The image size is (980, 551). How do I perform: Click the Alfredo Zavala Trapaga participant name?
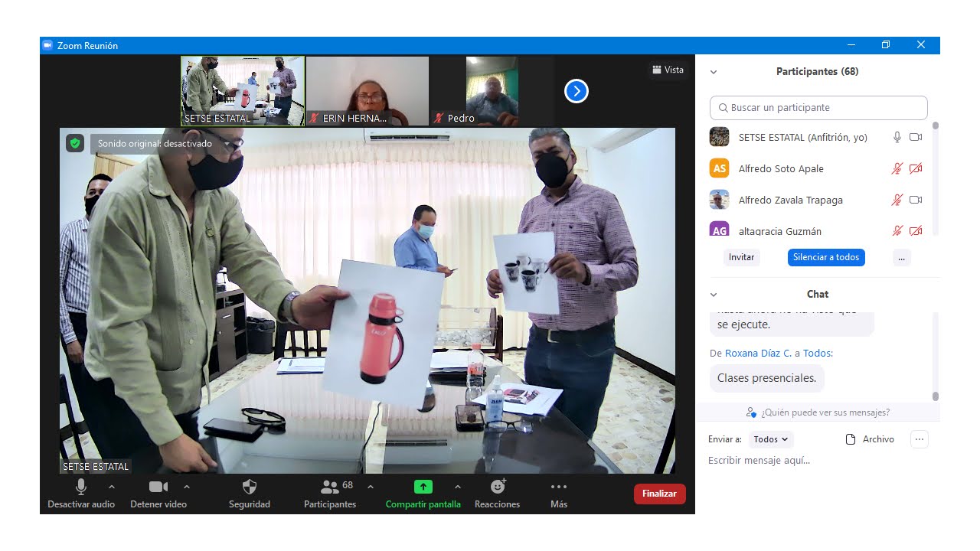click(791, 201)
